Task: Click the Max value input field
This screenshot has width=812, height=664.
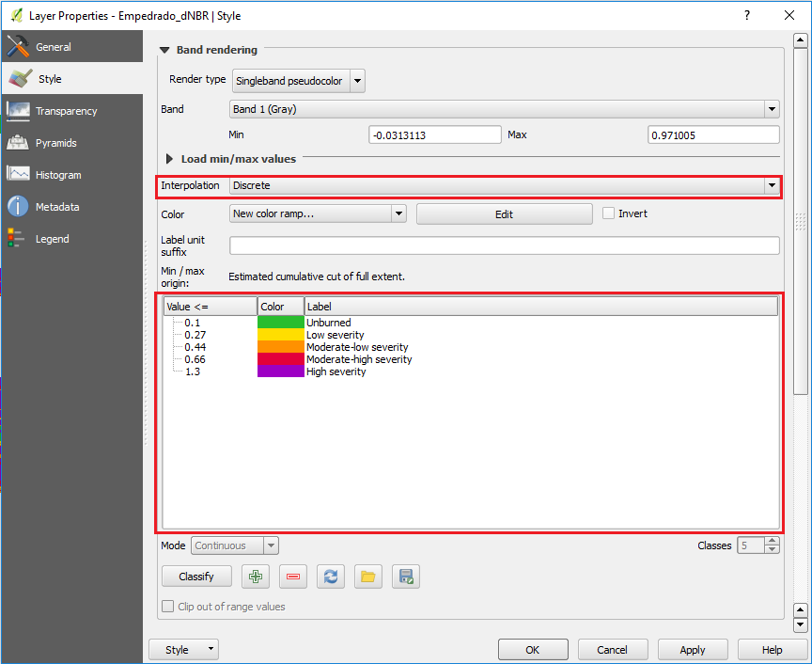Action: pyautogui.click(x=713, y=135)
